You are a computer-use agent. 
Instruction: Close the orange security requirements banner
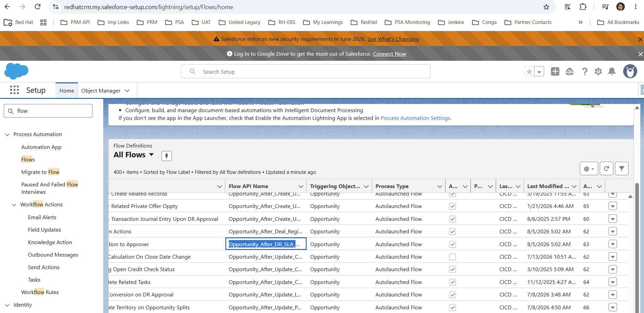click(640, 39)
